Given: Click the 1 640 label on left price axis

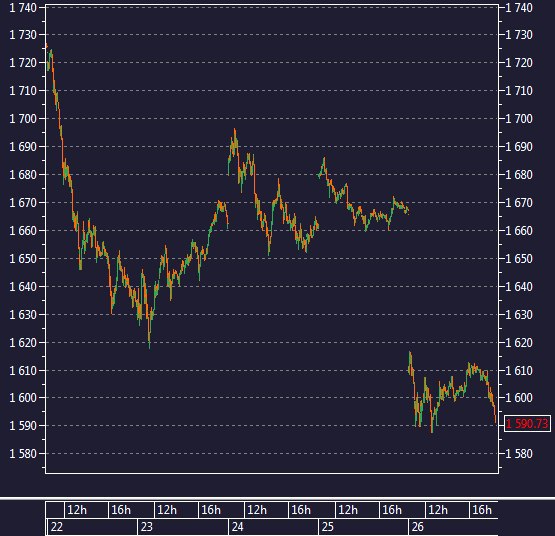Looking at the screenshot, I should pos(23,286).
